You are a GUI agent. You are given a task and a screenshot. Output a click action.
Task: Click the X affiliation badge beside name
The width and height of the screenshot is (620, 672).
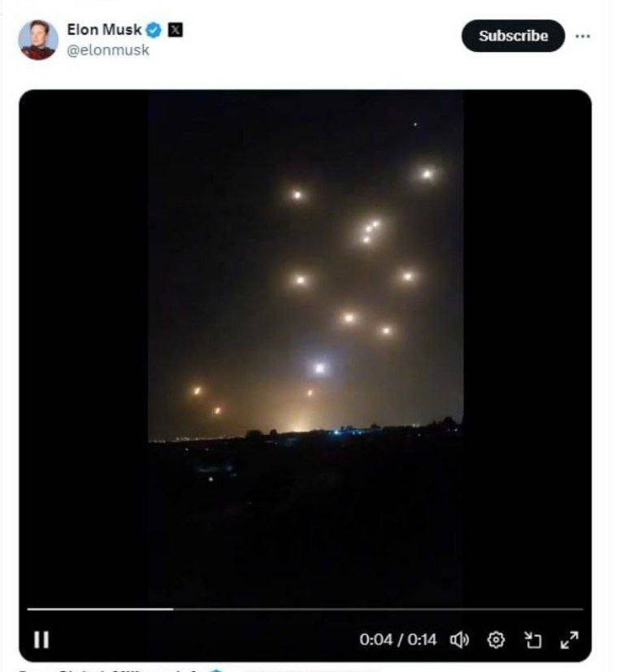pyautogui.click(x=175, y=30)
